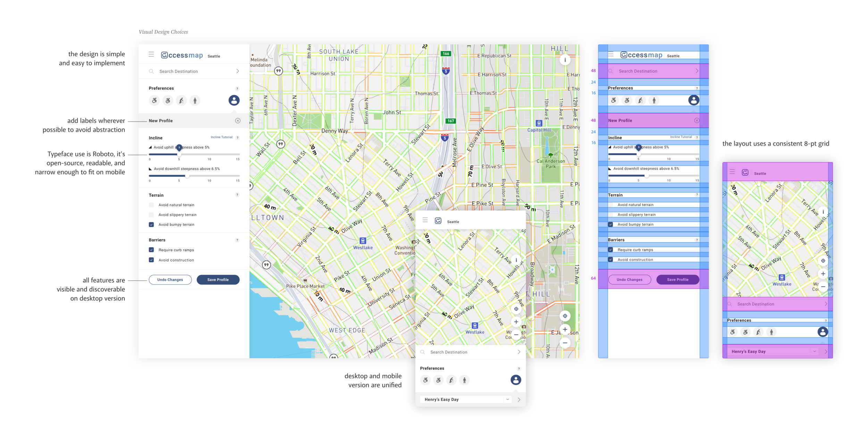
Task: Click locate-me button in right mobile grid mockup
Action: click(823, 261)
